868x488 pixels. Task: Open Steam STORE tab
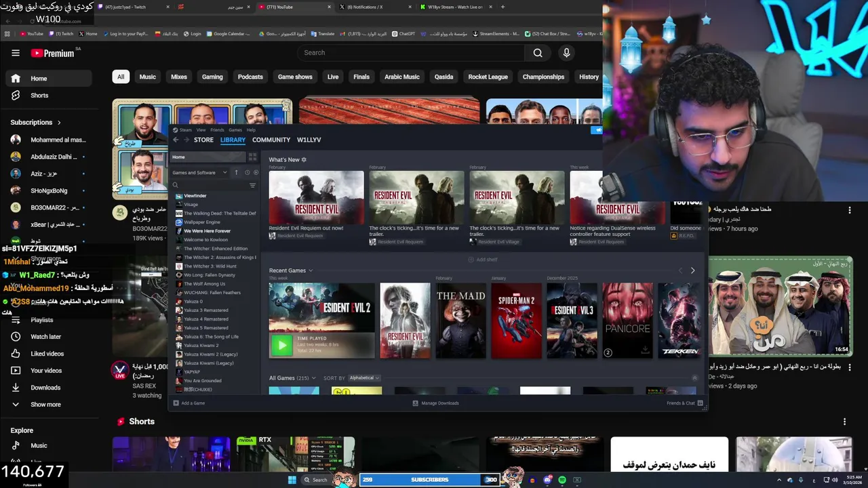(x=203, y=140)
